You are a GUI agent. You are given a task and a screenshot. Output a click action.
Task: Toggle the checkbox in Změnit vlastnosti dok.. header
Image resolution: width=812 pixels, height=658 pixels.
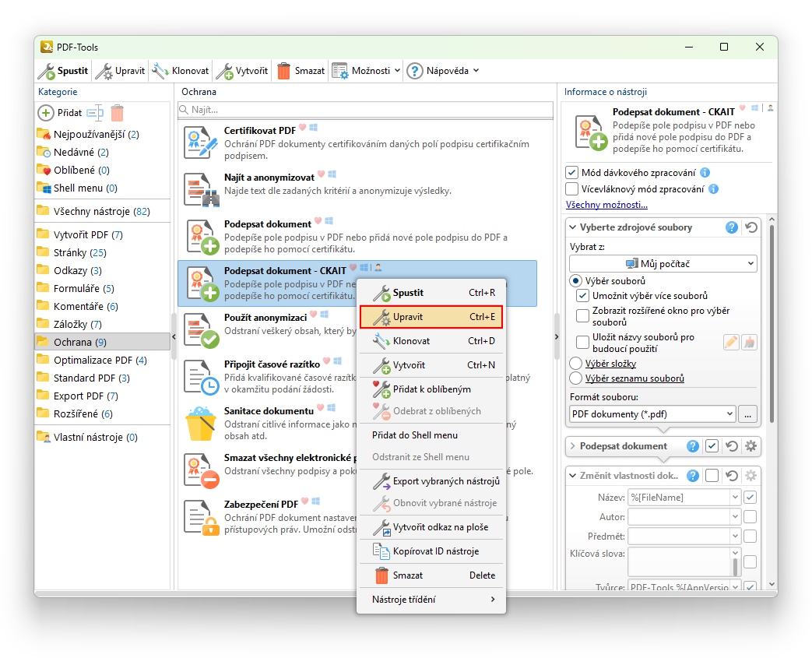(712, 476)
